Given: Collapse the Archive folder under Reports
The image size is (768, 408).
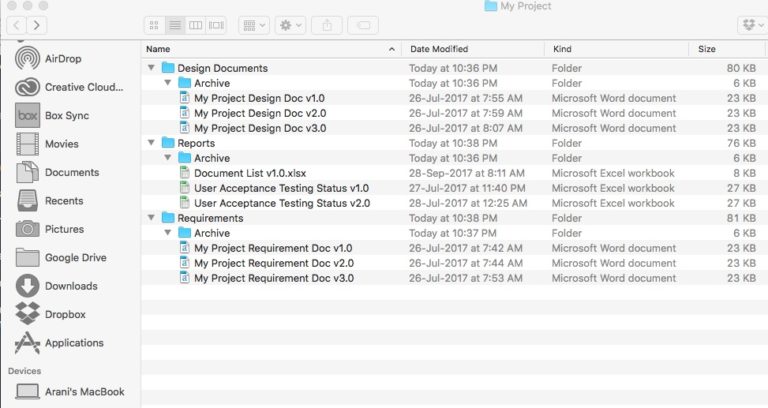Looking at the screenshot, I should (x=168, y=158).
